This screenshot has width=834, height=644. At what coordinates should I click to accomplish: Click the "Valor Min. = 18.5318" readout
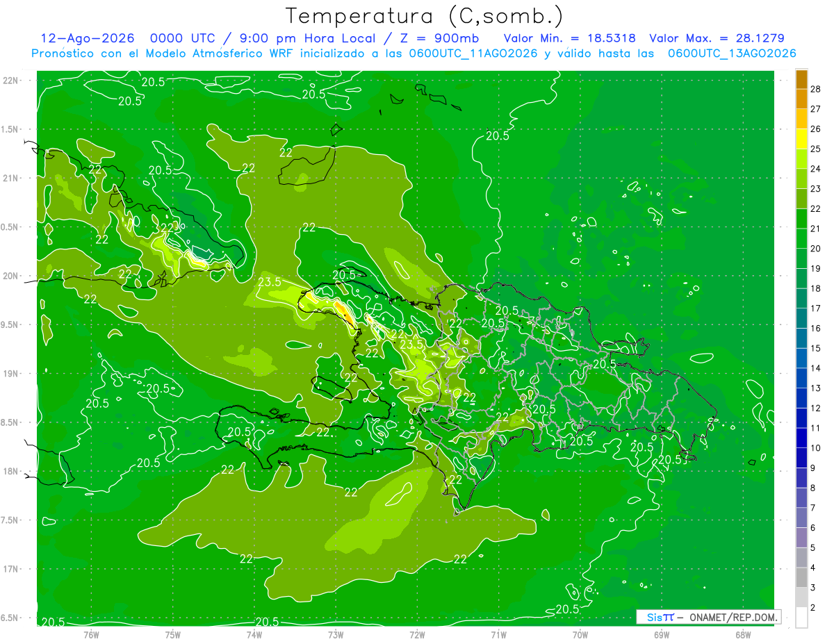[570, 39]
